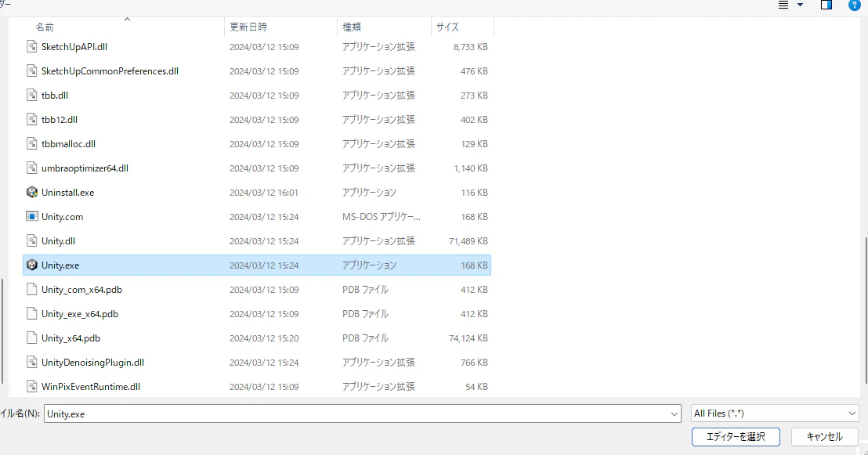The width and height of the screenshot is (868, 455).
Task: Select the umbraoptimizer64.dll file name
Action: coord(85,168)
